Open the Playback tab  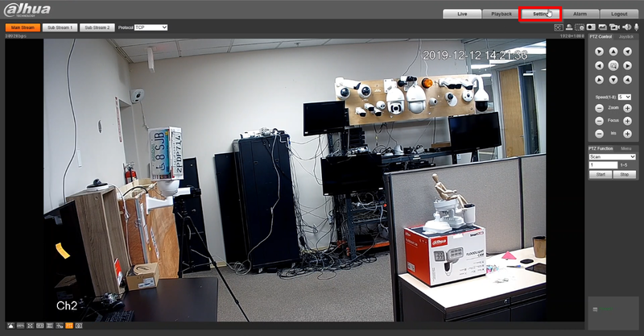502,14
